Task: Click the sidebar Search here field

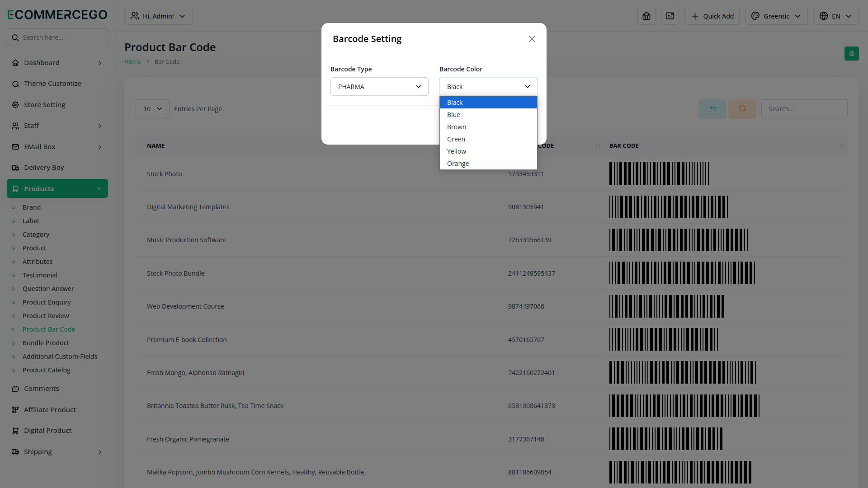Action: point(57,38)
